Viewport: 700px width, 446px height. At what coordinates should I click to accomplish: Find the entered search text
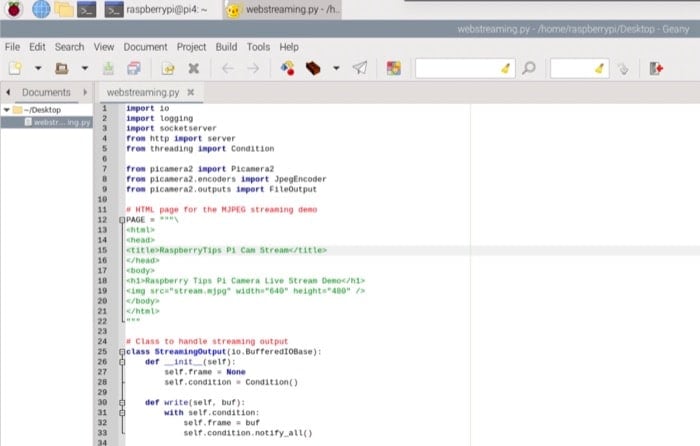pos(529,68)
